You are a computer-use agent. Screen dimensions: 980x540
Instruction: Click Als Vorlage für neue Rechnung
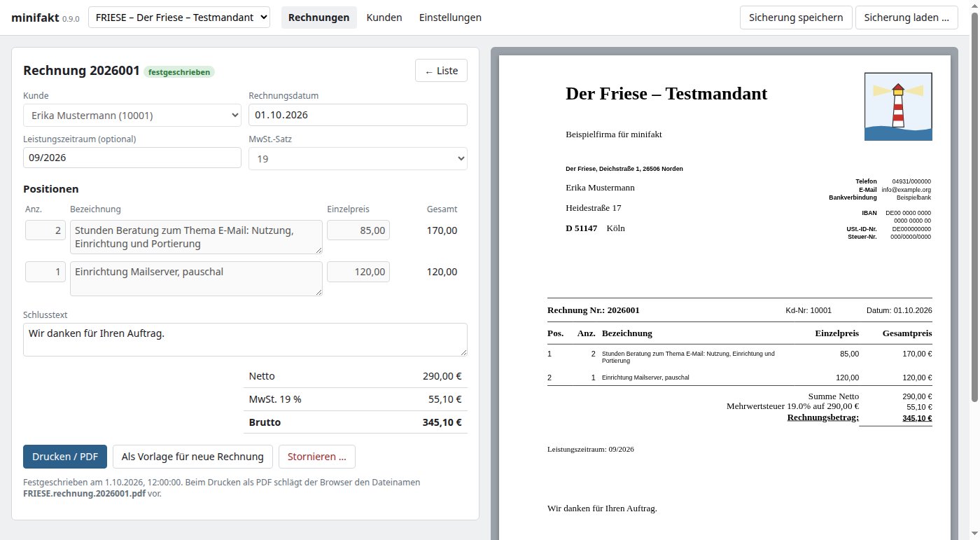pos(192,457)
